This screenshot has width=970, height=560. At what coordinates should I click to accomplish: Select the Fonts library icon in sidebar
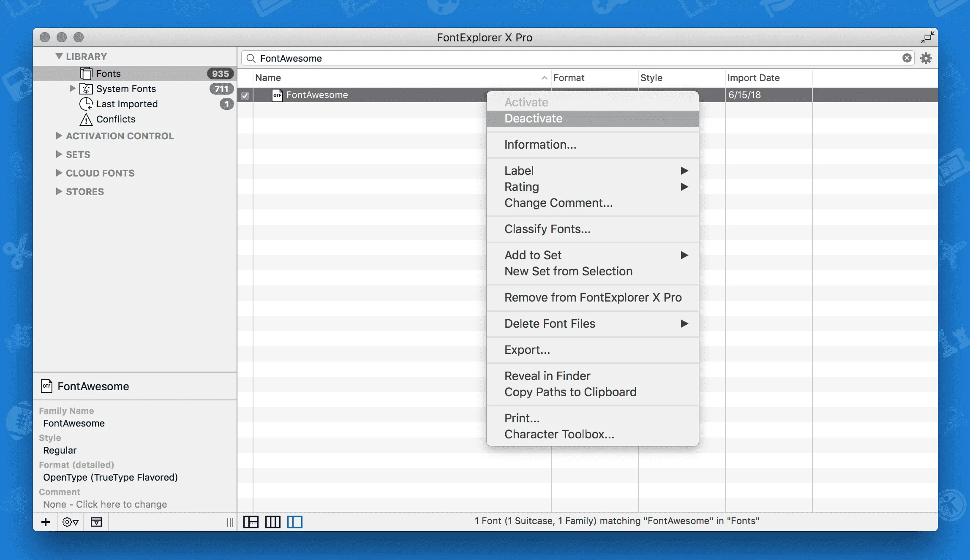coord(86,73)
